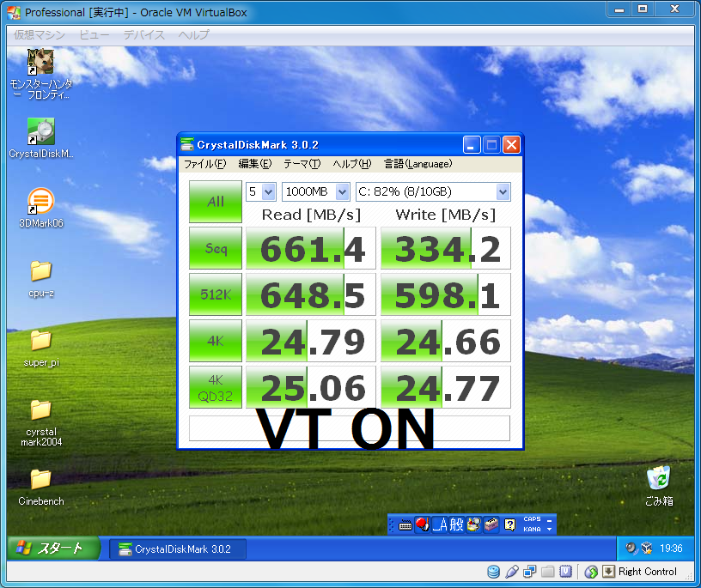This screenshot has height=588, width=701.
Task: Click the IME help question mark icon
Action: click(509, 524)
